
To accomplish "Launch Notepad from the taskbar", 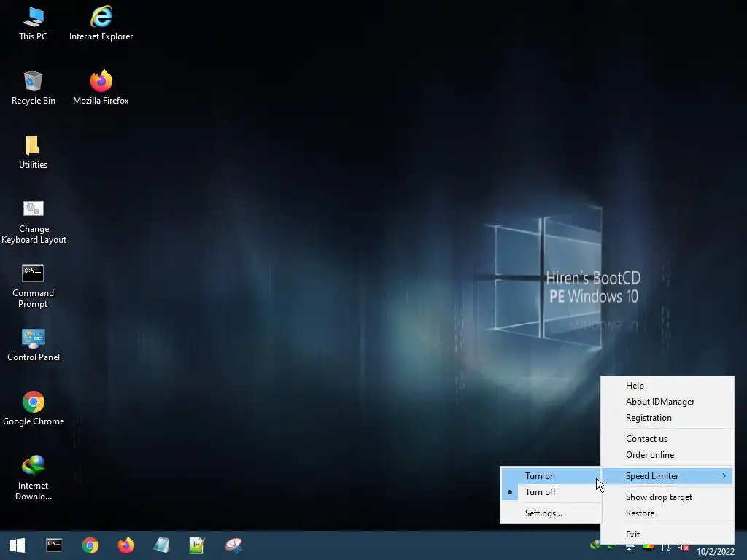I will coord(161,545).
